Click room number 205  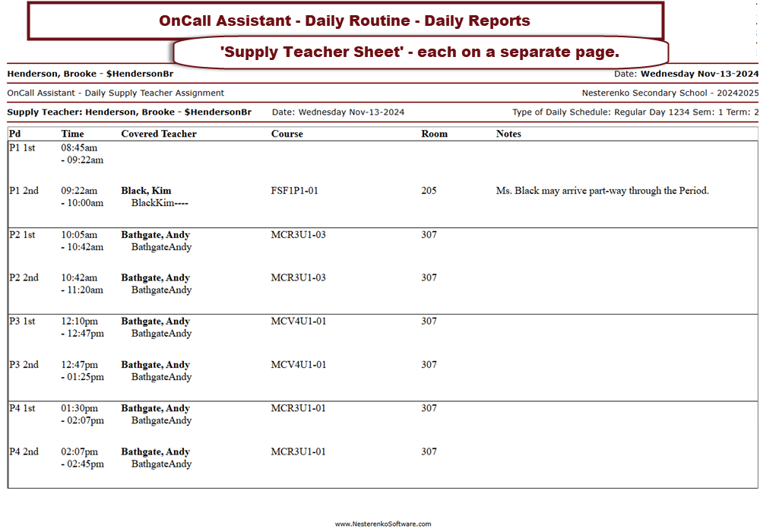click(429, 191)
